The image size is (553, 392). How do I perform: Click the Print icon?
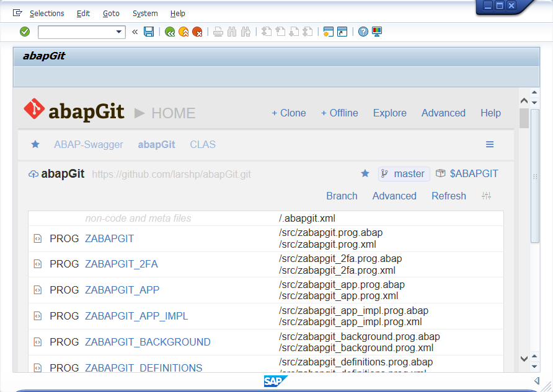tap(218, 32)
